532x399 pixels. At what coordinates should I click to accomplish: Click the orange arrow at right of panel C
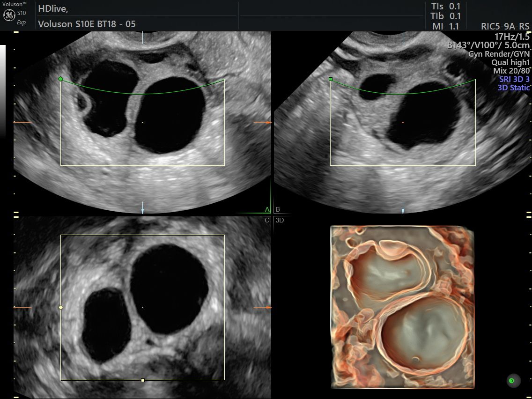click(x=263, y=307)
